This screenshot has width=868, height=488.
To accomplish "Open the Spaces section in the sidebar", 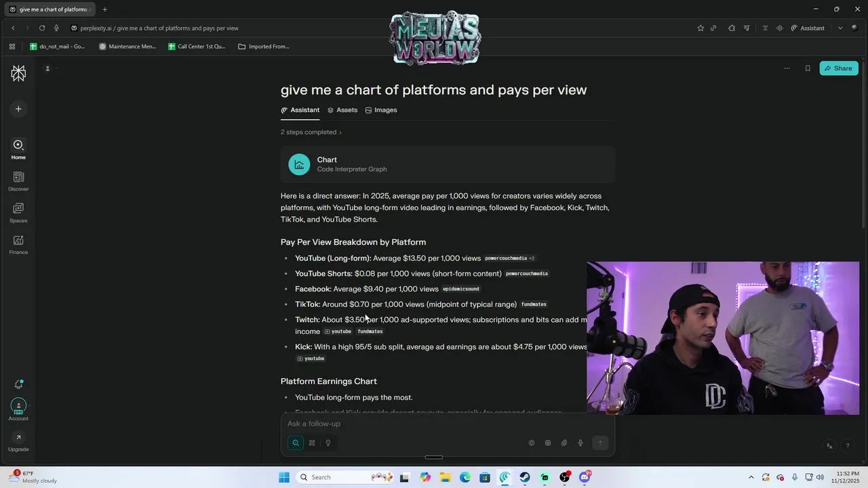I will click(18, 212).
